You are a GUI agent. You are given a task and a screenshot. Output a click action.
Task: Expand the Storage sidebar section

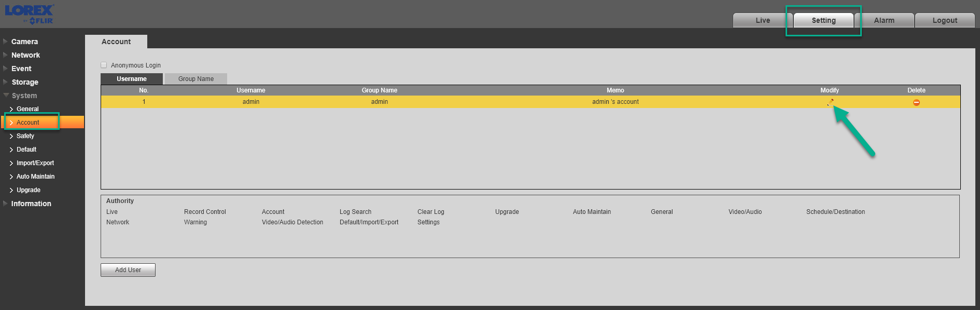[x=25, y=82]
